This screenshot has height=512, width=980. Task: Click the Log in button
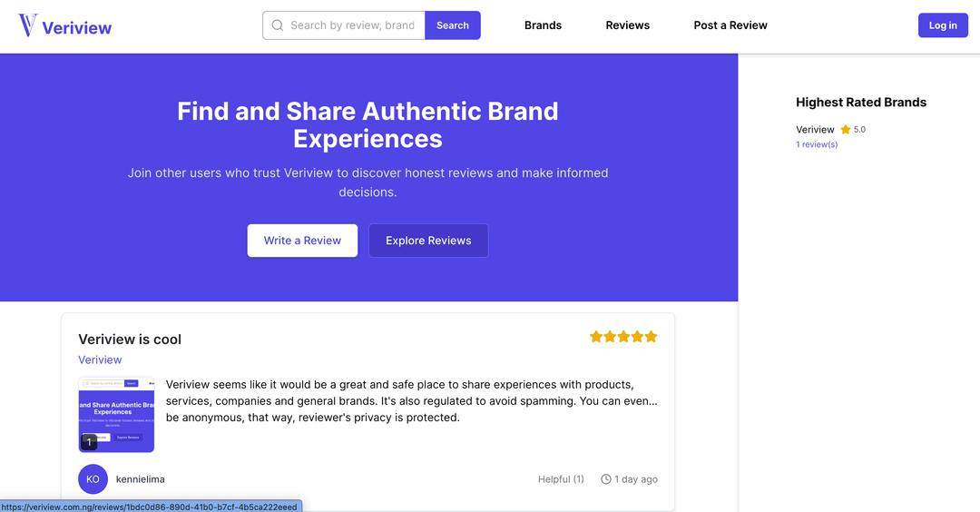pos(943,25)
